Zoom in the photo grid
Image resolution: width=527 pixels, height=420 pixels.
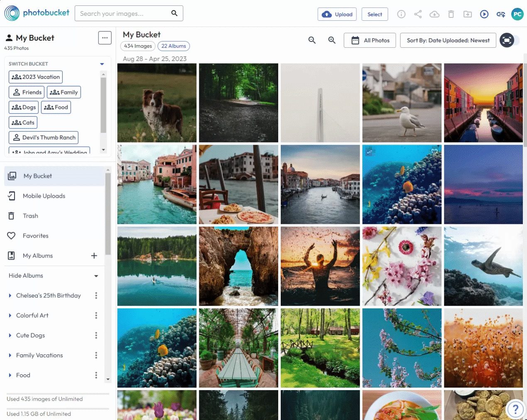pyautogui.click(x=332, y=40)
